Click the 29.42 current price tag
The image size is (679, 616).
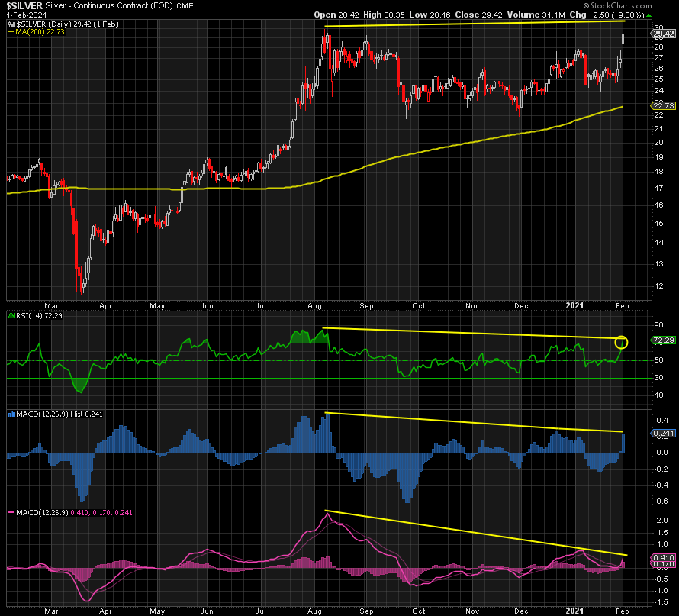pyautogui.click(x=664, y=34)
